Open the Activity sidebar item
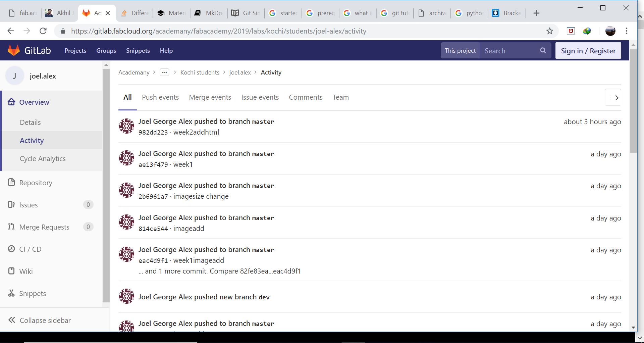The height and width of the screenshot is (343, 644). click(x=32, y=140)
